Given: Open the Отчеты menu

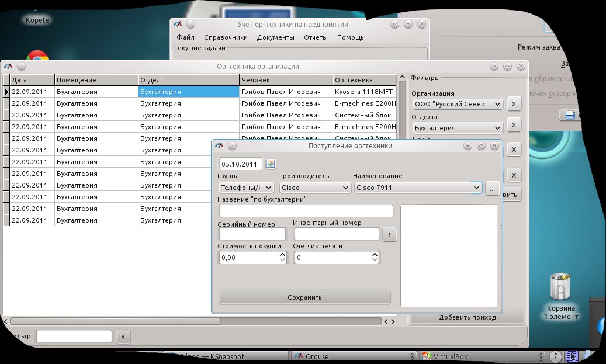Looking at the screenshot, I should pos(316,37).
